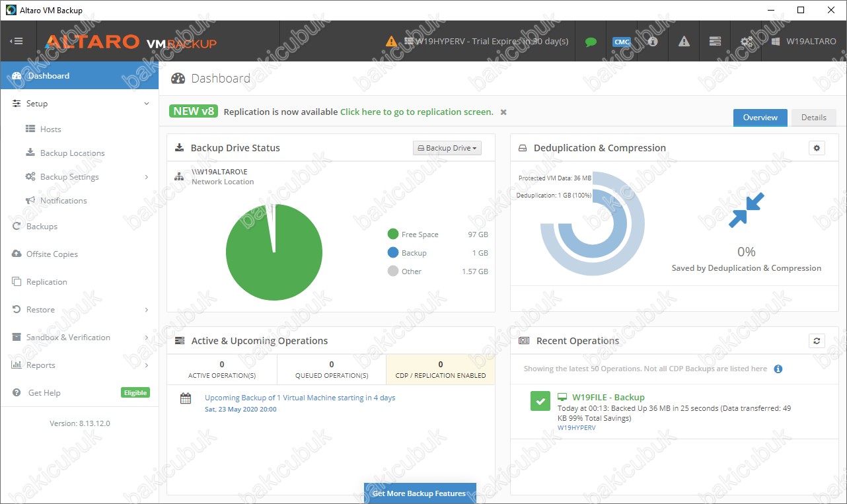Image resolution: width=847 pixels, height=504 pixels.
Task: Click the green Free Space legend swatch
Action: [393, 234]
